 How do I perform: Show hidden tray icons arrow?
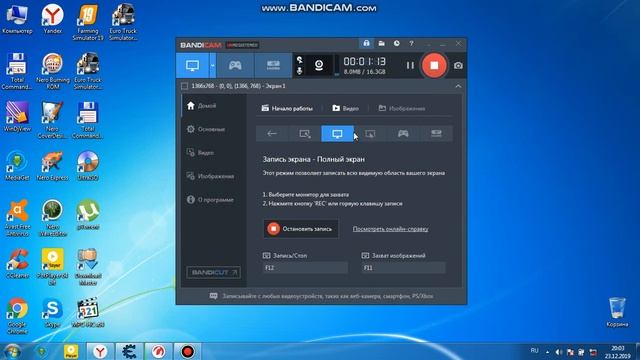pyautogui.click(x=547, y=352)
